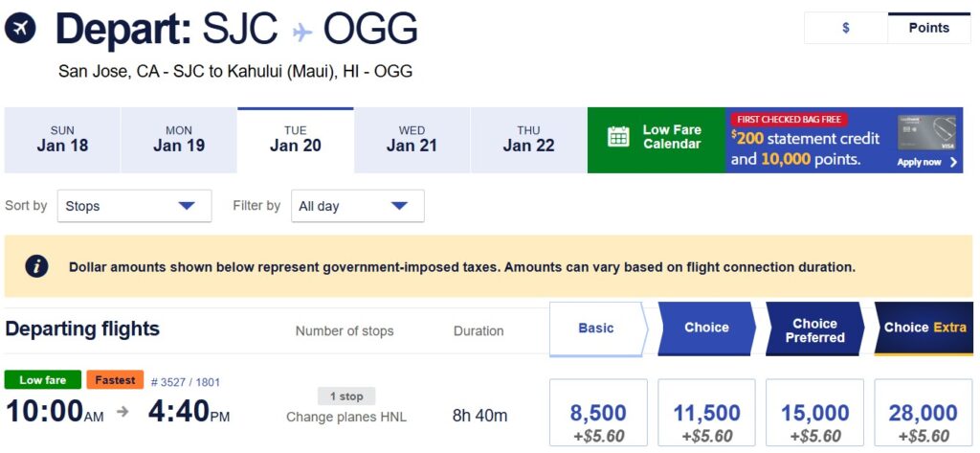Click the calendar icon on Low Fare Calendar
980x453 pixels.
point(618,137)
